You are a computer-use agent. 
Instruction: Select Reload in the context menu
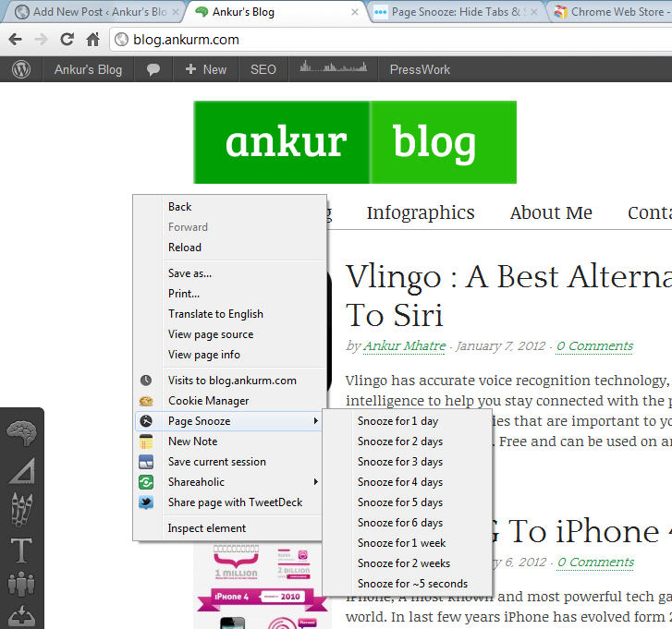(229, 248)
